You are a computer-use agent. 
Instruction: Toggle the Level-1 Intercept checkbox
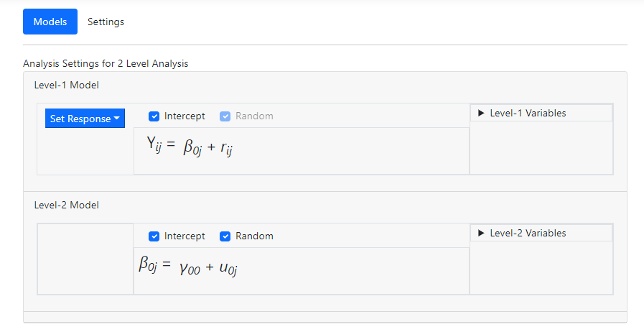coord(154,116)
